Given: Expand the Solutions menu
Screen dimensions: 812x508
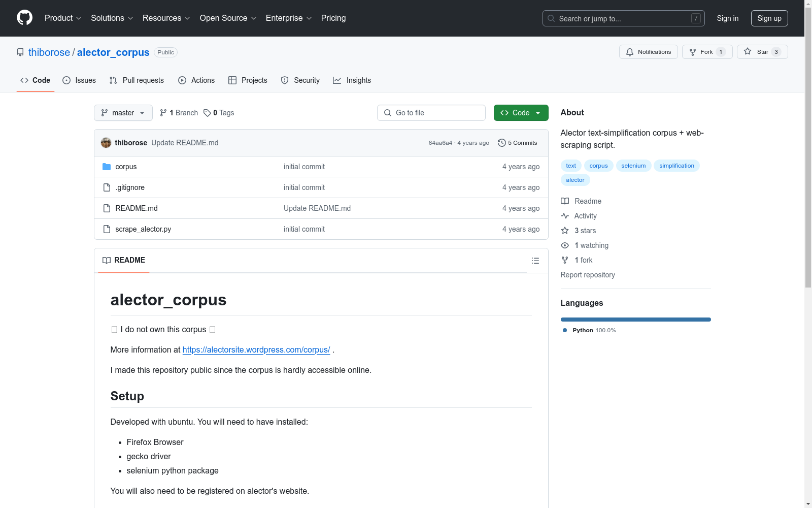Looking at the screenshot, I should click(112, 18).
